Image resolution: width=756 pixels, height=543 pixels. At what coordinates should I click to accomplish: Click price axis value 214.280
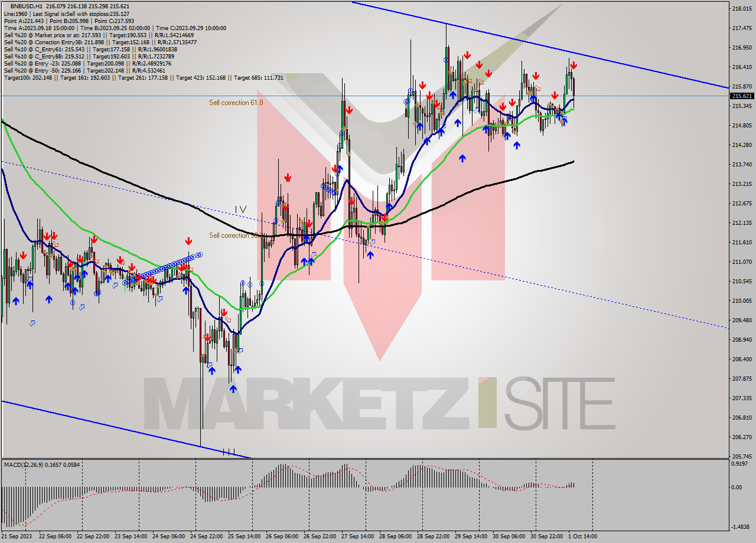pos(741,145)
